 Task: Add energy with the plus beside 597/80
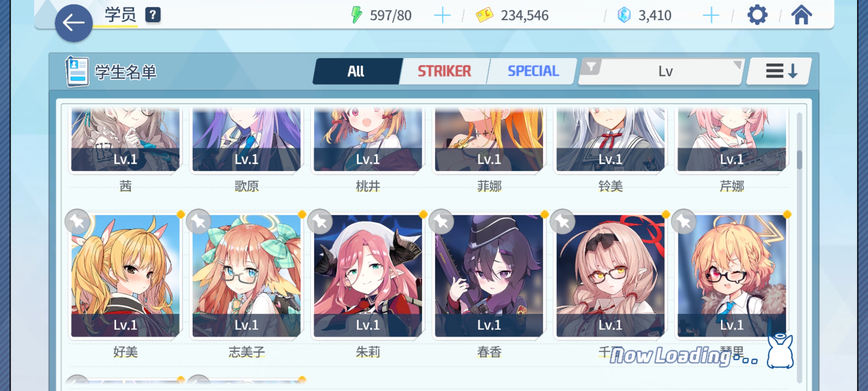[x=442, y=16]
